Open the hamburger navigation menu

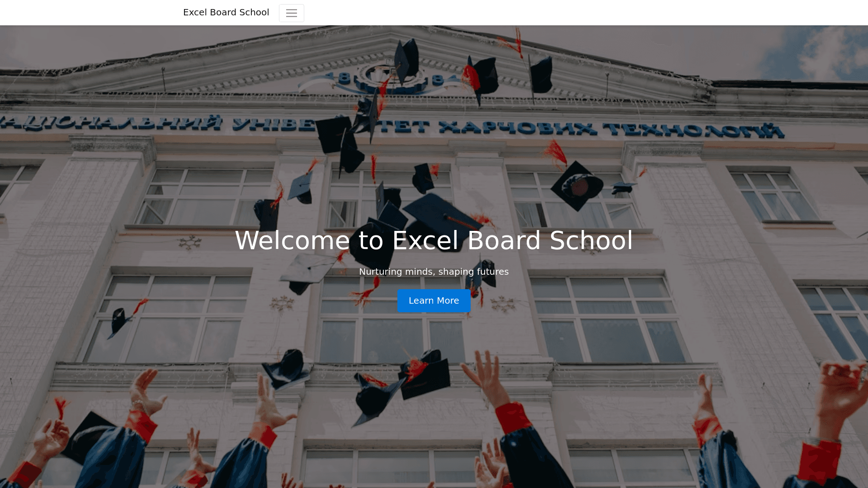tap(291, 13)
